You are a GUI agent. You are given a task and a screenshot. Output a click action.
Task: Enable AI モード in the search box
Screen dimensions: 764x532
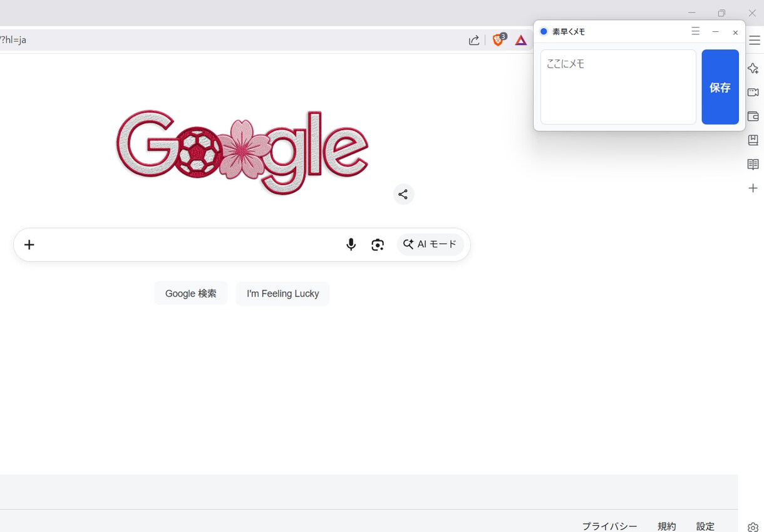[430, 245]
